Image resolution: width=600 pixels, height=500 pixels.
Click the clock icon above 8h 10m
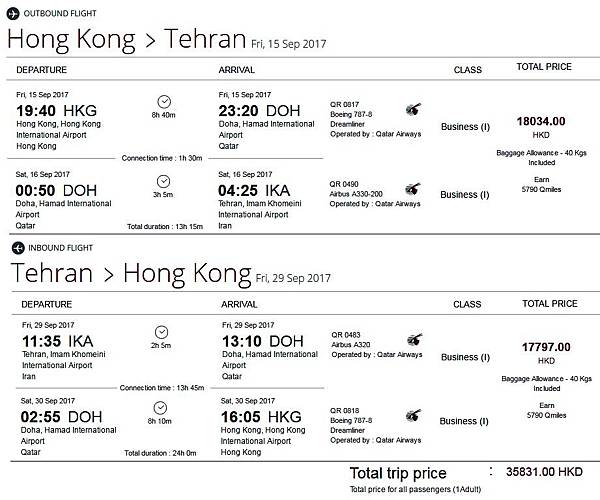162,408
